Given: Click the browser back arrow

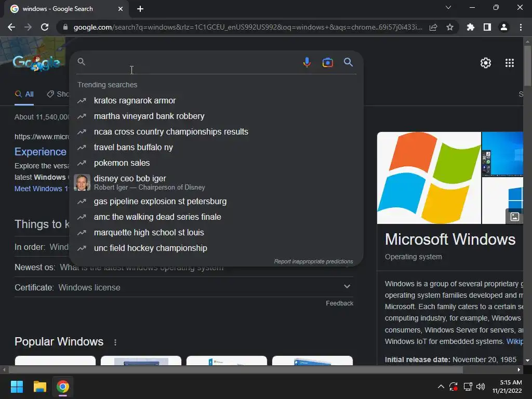Looking at the screenshot, I should point(11,27).
